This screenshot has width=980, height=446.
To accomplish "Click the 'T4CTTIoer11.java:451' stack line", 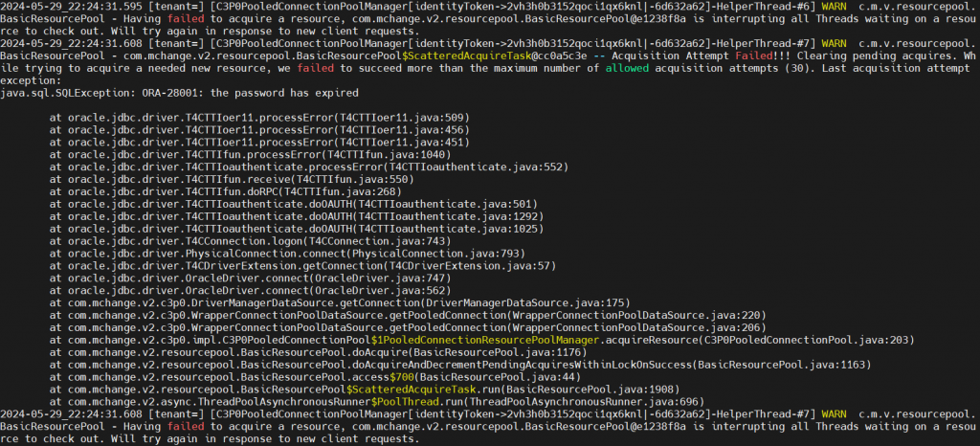I will [259, 143].
